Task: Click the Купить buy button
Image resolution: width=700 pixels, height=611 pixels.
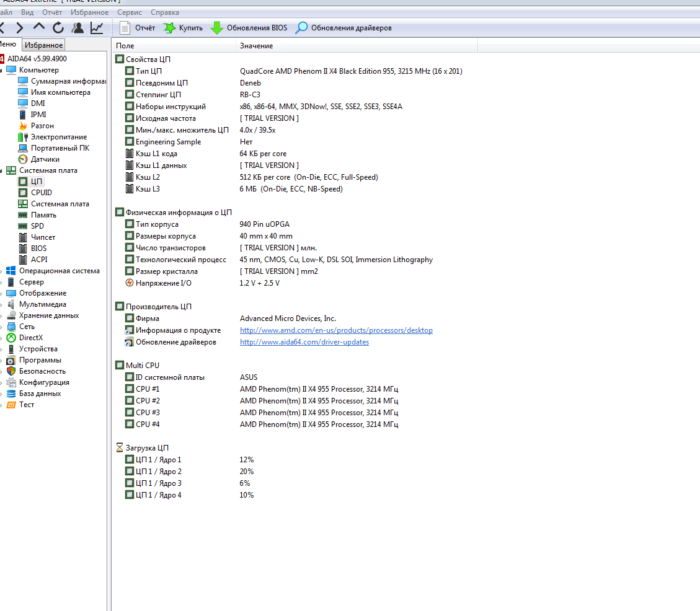Action: tap(183, 28)
